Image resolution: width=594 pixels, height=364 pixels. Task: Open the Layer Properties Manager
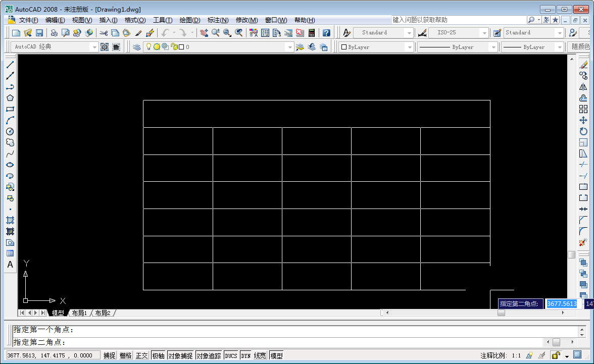pyautogui.click(x=136, y=47)
